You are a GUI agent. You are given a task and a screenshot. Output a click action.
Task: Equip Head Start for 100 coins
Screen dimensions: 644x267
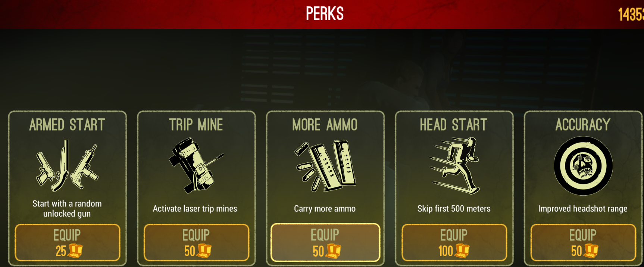pos(454,242)
